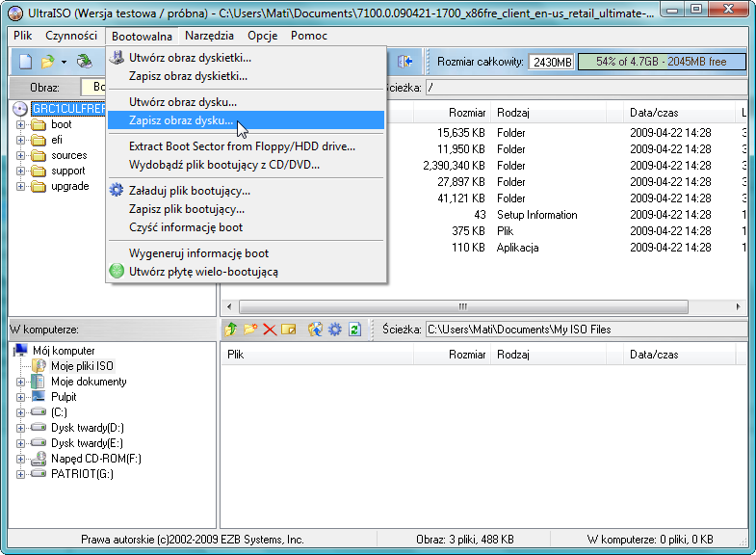Expand the sources folder tree node

tap(21, 155)
